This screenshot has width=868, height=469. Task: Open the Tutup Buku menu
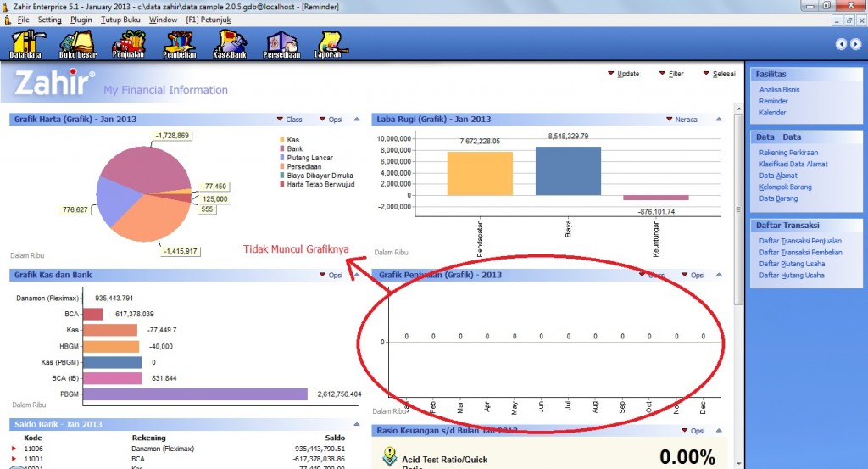[x=120, y=19]
